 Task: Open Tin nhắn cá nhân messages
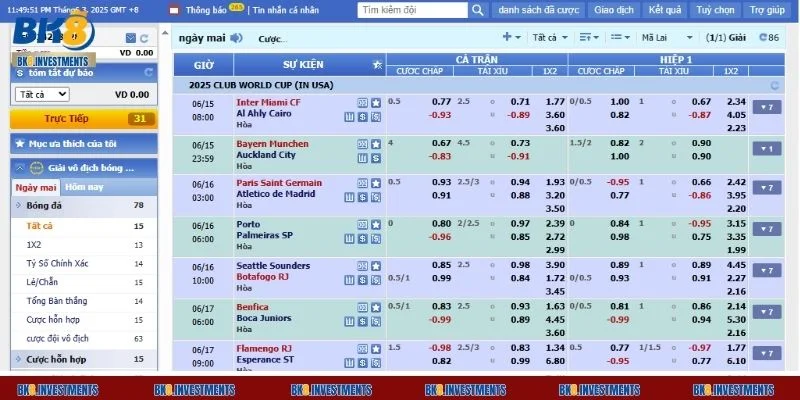click(286, 10)
